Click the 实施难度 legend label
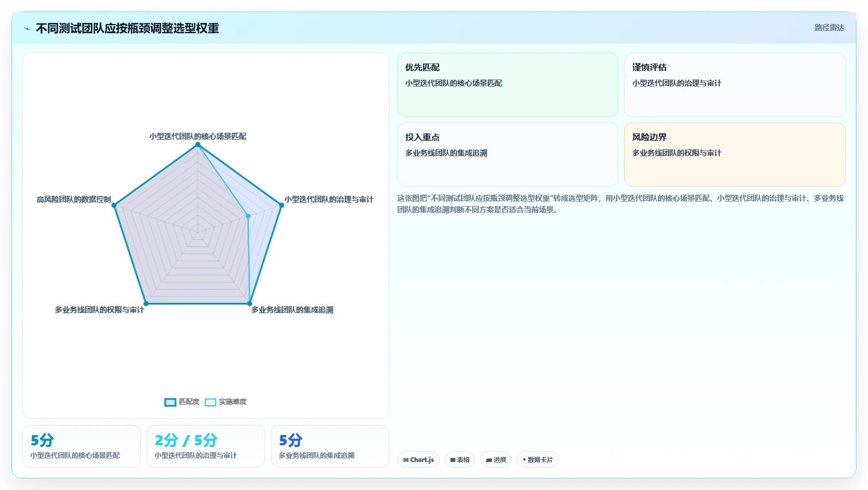 click(232, 402)
